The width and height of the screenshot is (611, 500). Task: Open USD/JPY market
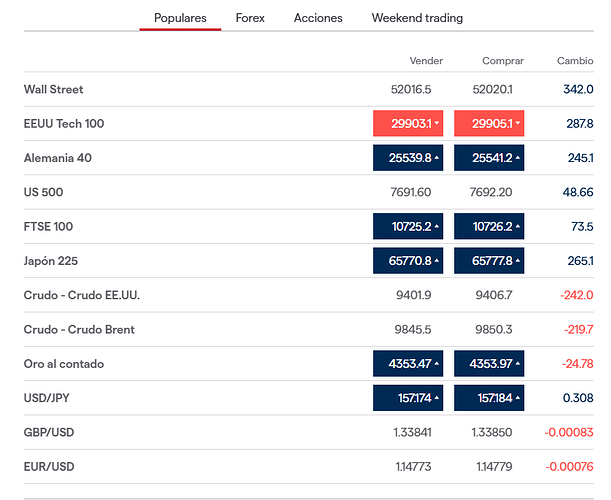(47, 398)
